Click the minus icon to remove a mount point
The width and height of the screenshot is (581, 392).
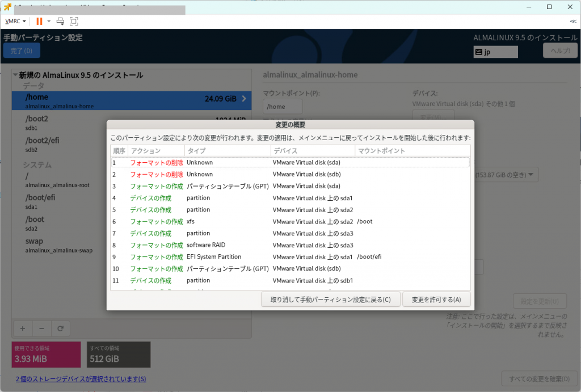[x=41, y=328]
